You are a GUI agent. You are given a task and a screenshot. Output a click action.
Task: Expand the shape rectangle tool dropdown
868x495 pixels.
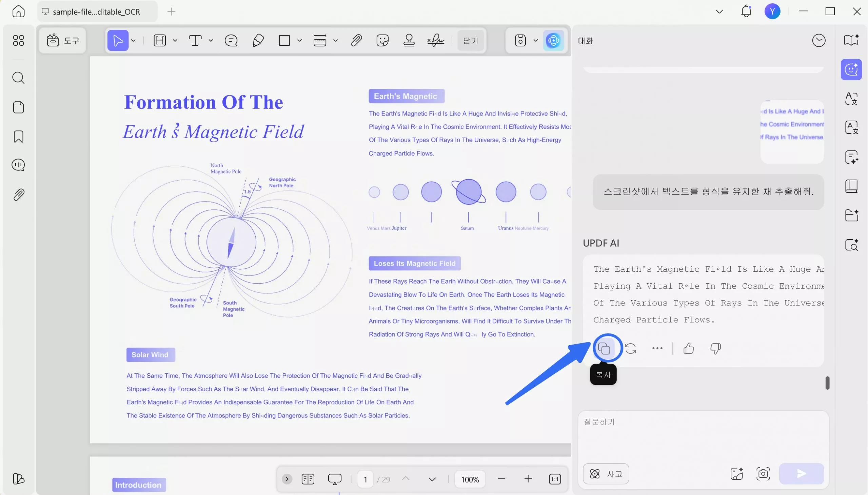300,40
